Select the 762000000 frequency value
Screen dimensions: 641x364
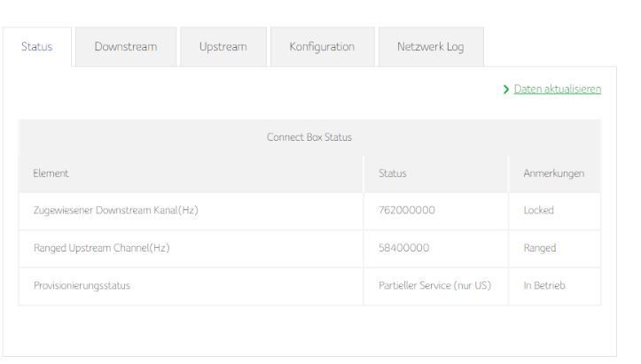point(404,212)
